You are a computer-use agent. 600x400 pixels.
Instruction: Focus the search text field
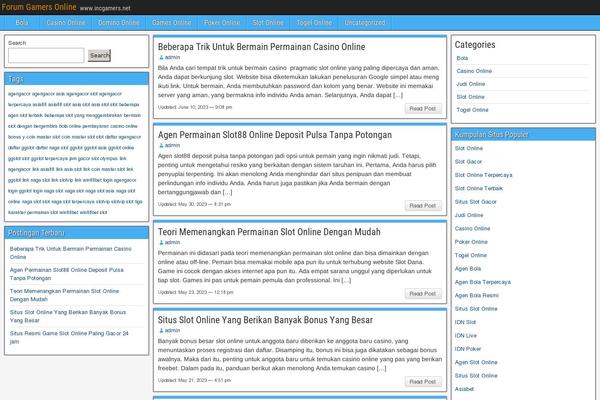tap(46, 55)
